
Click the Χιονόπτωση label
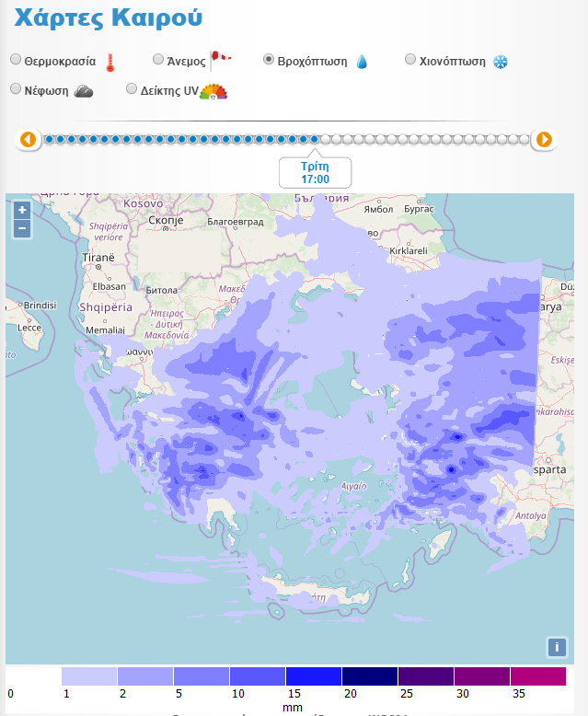click(x=453, y=62)
